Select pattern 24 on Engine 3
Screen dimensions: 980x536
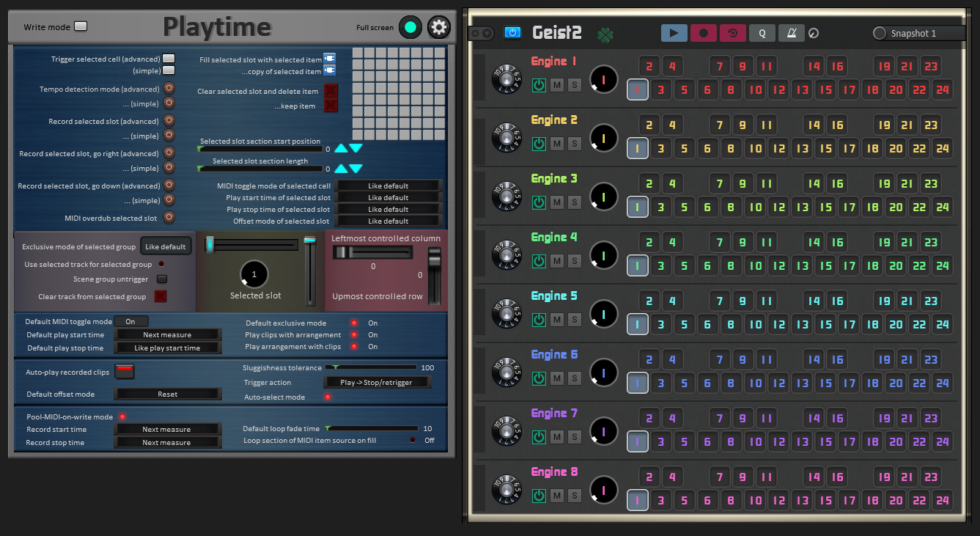point(943,208)
